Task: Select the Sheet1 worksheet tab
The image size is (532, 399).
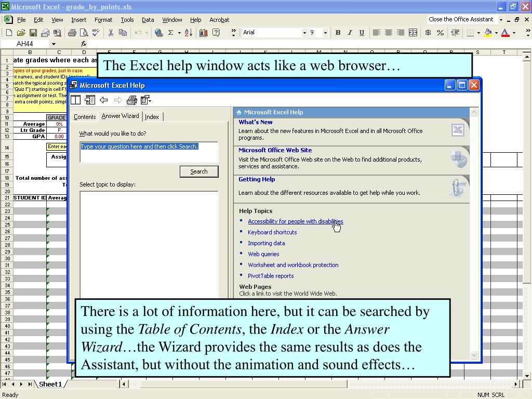Action: pos(50,384)
